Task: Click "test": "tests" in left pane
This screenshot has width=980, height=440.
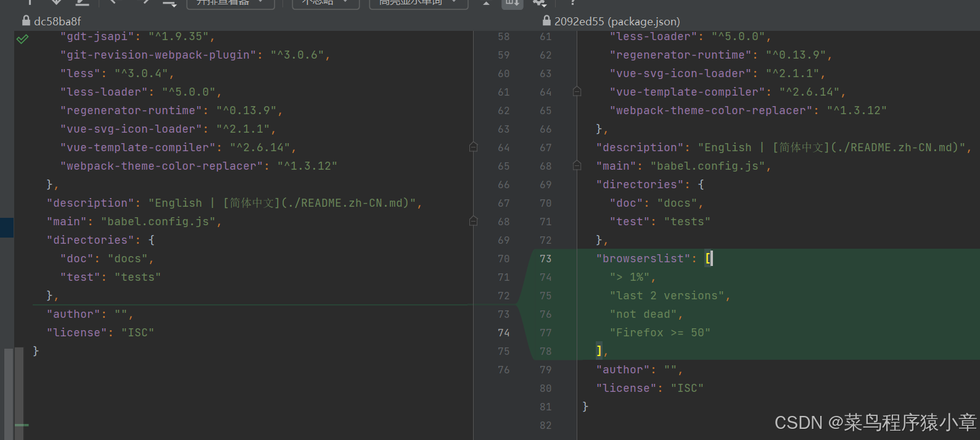Action: [x=110, y=277]
